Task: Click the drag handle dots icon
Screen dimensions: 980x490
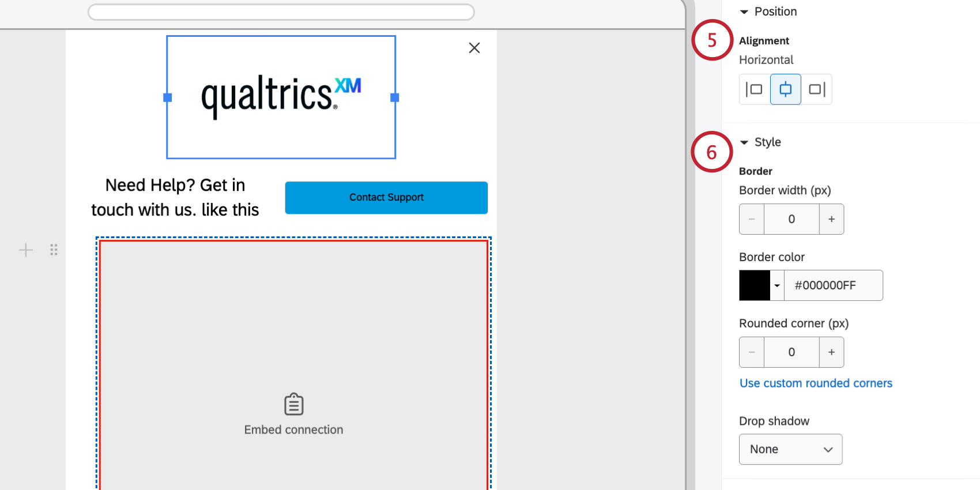Action: [54, 250]
